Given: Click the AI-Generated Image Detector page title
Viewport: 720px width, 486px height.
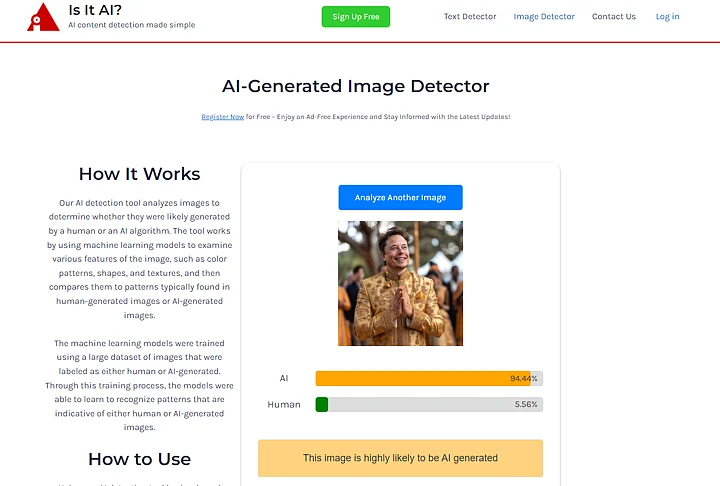Looking at the screenshot, I should point(355,87).
